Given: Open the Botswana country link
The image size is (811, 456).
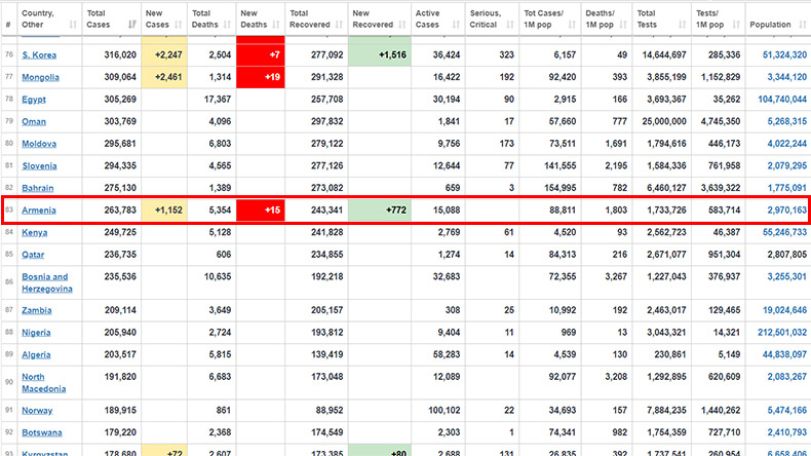Looking at the screenshot, I should pyautogui.click(x=42, y=433).
